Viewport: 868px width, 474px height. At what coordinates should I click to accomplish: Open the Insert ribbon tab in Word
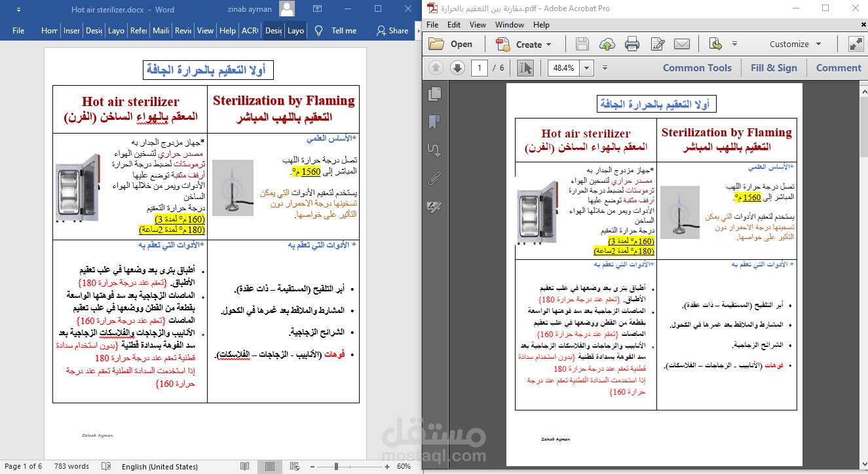pyautogui.click(x=71, y=31)
